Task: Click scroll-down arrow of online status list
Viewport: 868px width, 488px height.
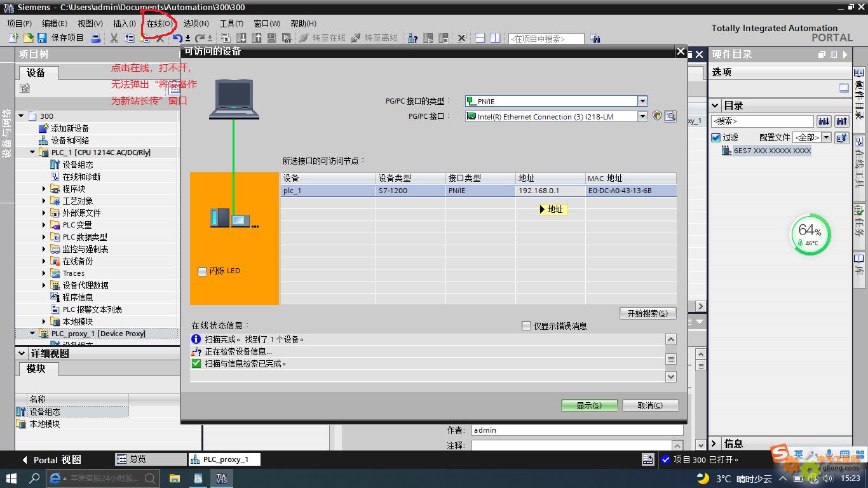Action: point(671,377)
